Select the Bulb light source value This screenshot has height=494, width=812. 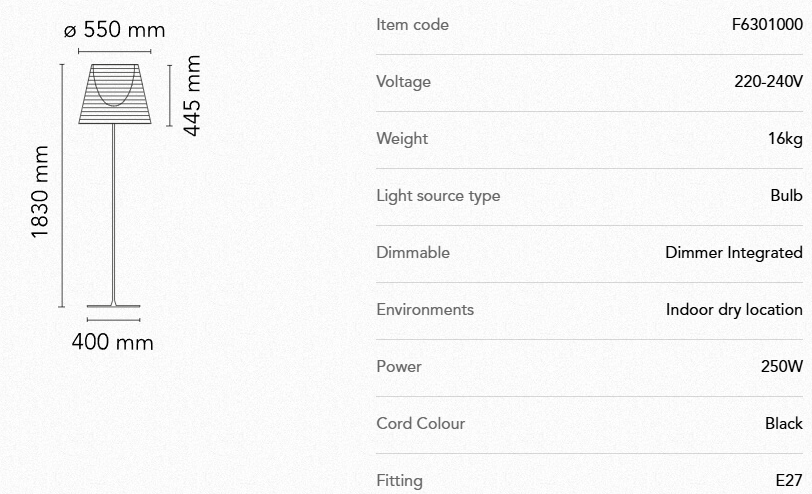tap(786, 195)
